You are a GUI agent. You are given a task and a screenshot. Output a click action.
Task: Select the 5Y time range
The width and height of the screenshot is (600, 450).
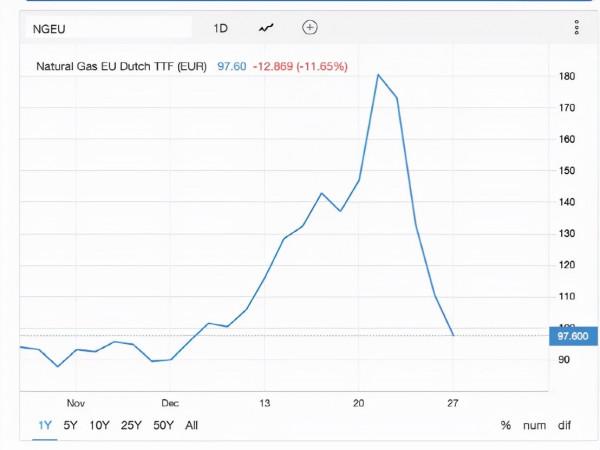[x=71, y=425]
